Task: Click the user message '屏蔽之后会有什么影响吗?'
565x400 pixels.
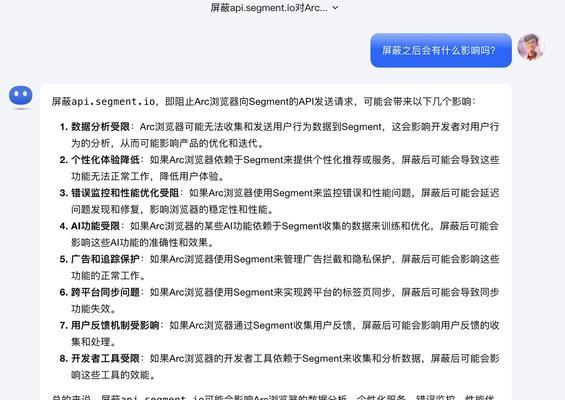Action: coord(441,50)
